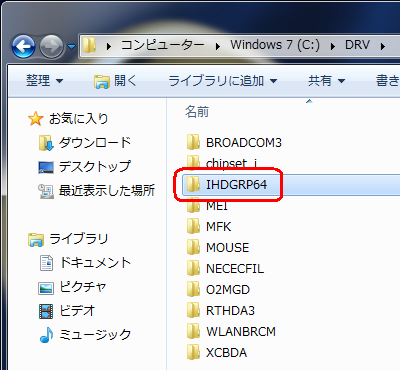
Task: Select the RTHDA3 folder name
Action: (230, 311)
